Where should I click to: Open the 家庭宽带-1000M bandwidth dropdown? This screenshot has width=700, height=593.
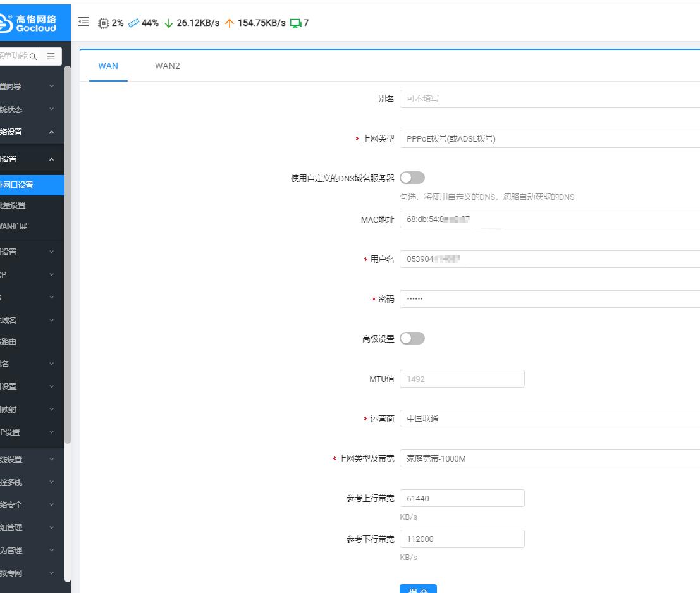(550, 459)
